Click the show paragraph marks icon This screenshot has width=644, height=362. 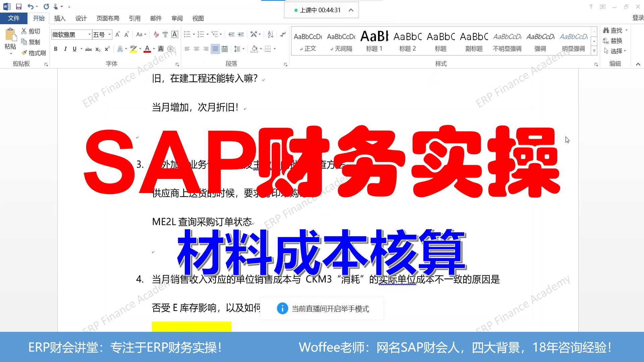(283, 34)
